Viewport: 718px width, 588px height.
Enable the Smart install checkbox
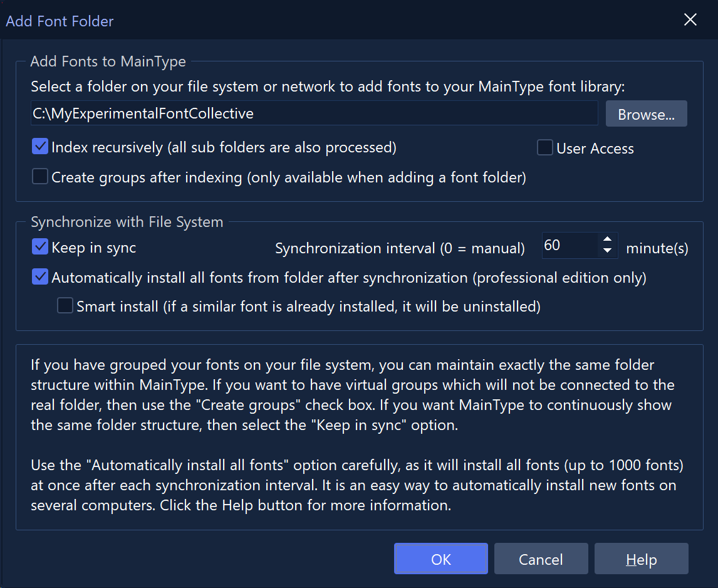click(x=65, y=307)
